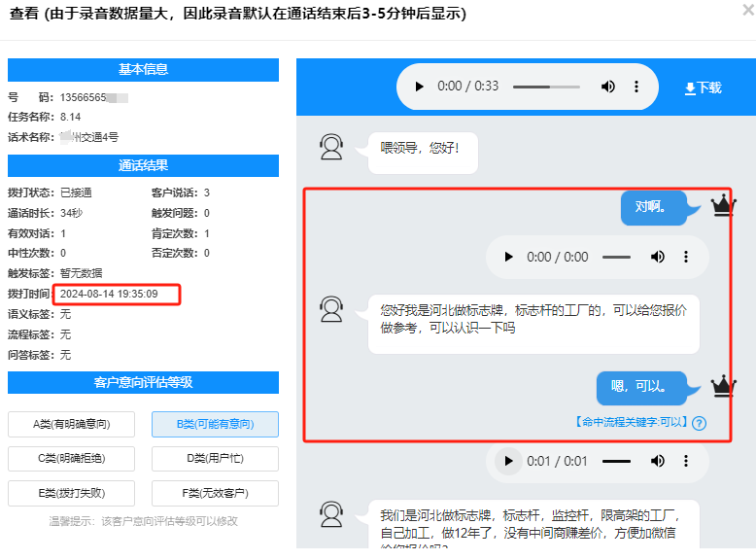Play the 0:00 / 0:00 audio clip

point(508,258)
